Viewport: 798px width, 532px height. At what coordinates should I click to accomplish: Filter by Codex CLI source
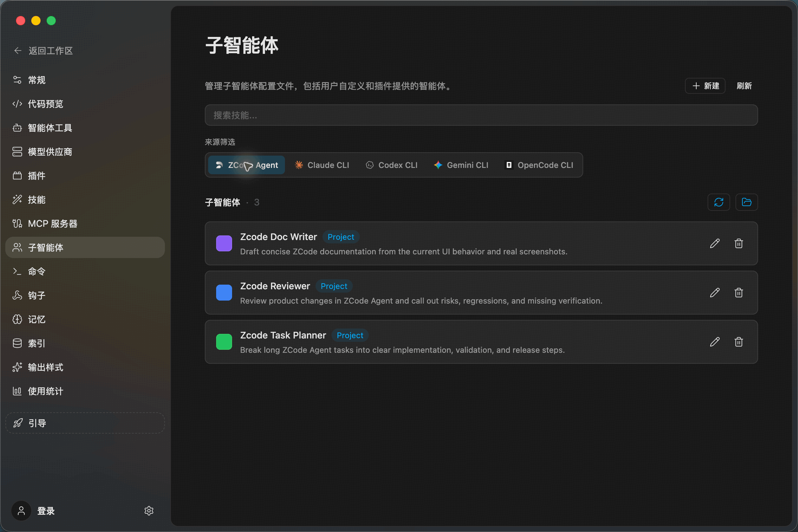[x=392, y=165]
